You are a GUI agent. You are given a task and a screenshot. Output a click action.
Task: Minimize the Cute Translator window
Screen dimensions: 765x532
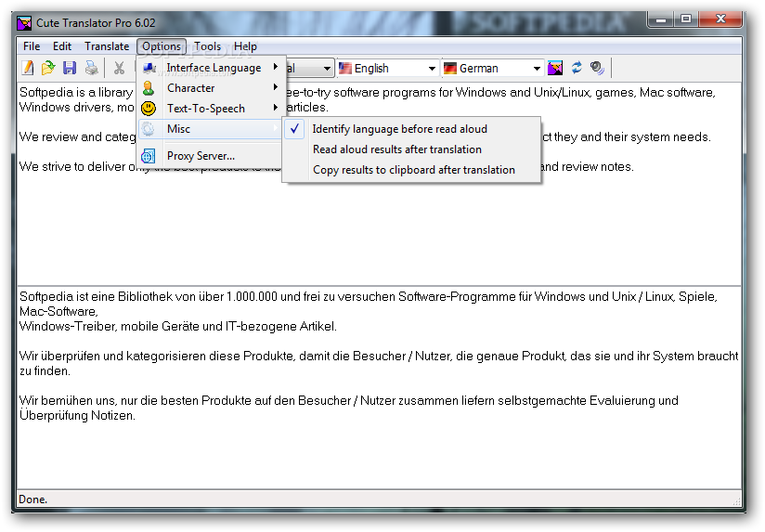661,19
